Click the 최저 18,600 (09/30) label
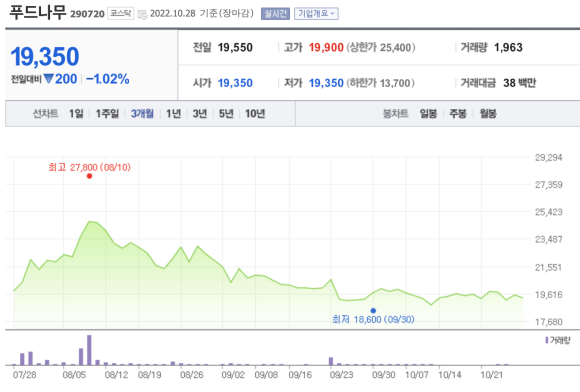 373,319
